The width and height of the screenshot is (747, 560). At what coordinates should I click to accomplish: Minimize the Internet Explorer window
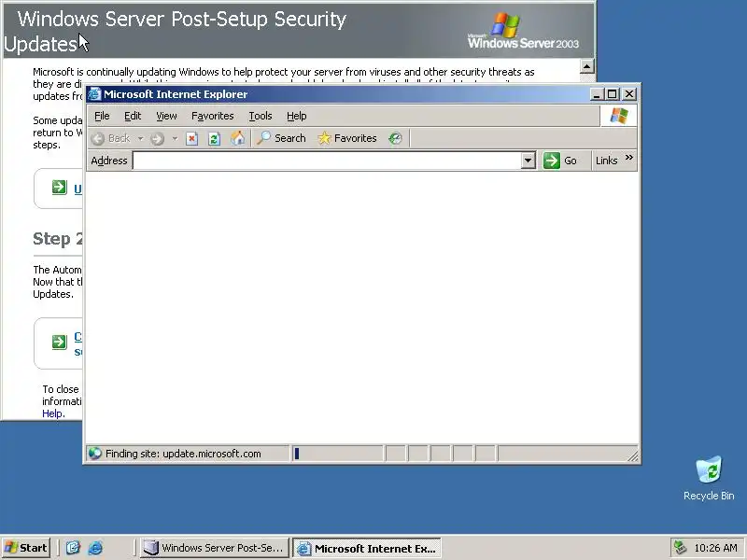click(x=597, y=94)
